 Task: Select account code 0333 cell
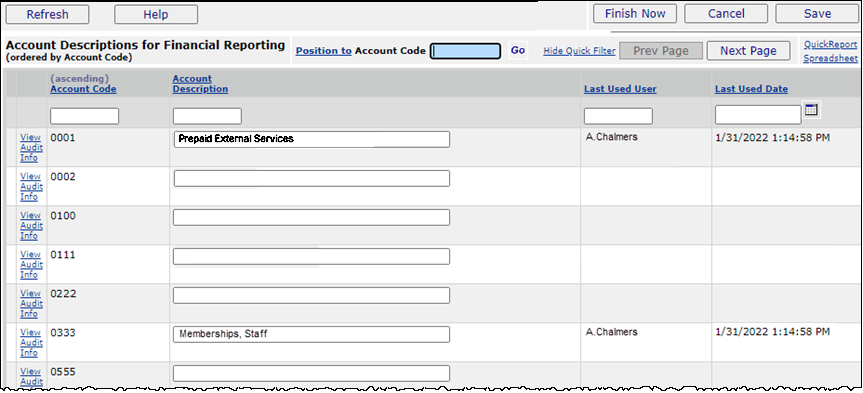63,332
